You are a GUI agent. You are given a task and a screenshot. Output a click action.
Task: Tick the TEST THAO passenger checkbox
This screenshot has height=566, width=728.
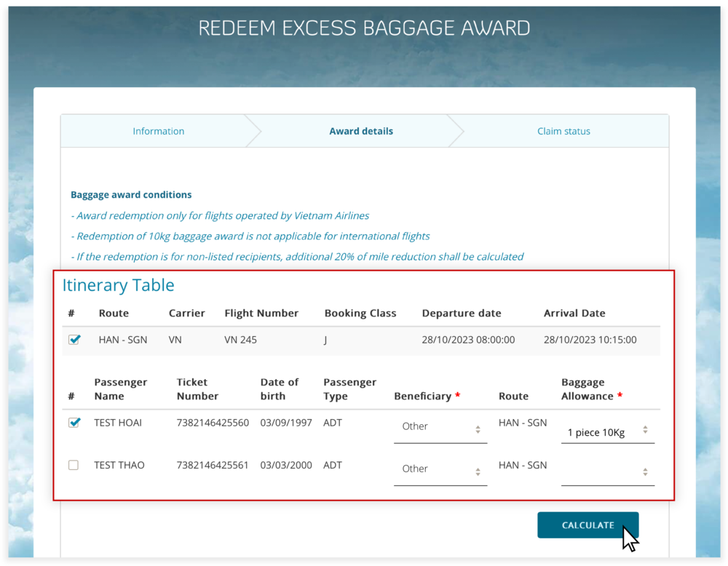point(74,466)
